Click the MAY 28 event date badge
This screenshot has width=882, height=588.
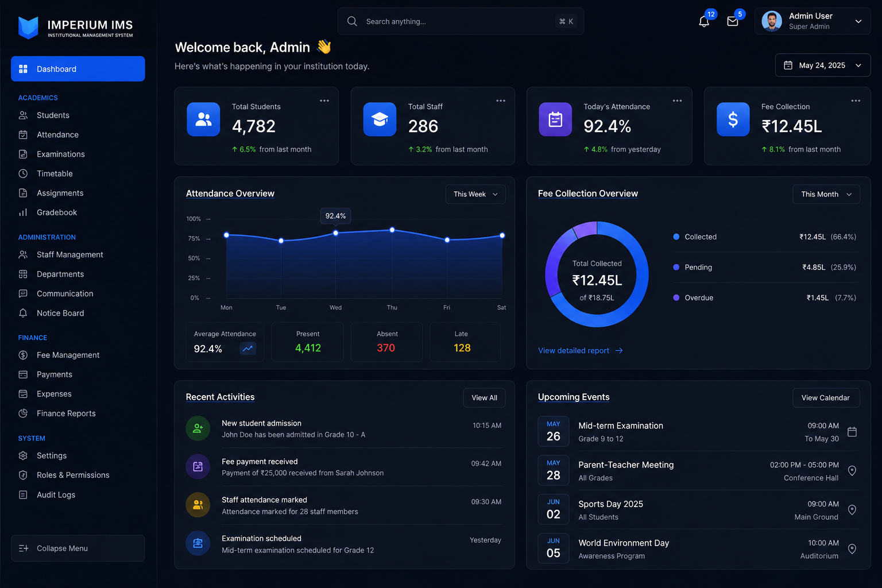(554, 470)
